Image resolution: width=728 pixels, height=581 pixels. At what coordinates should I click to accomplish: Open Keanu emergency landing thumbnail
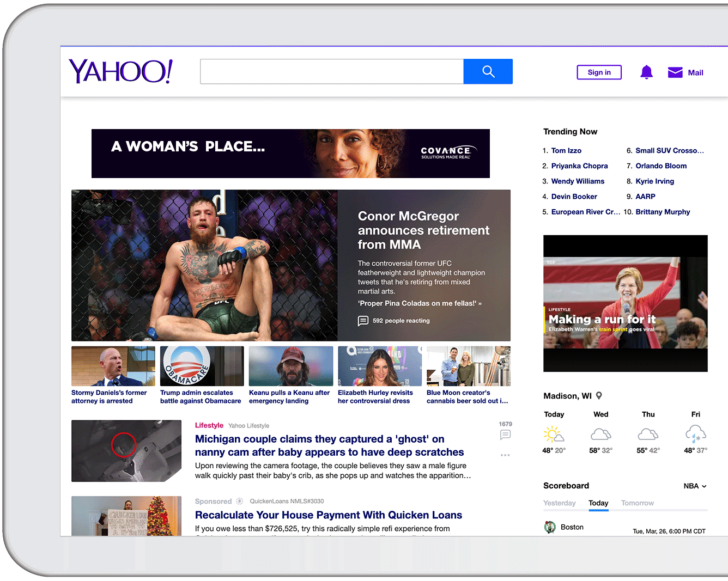(291, 366)
